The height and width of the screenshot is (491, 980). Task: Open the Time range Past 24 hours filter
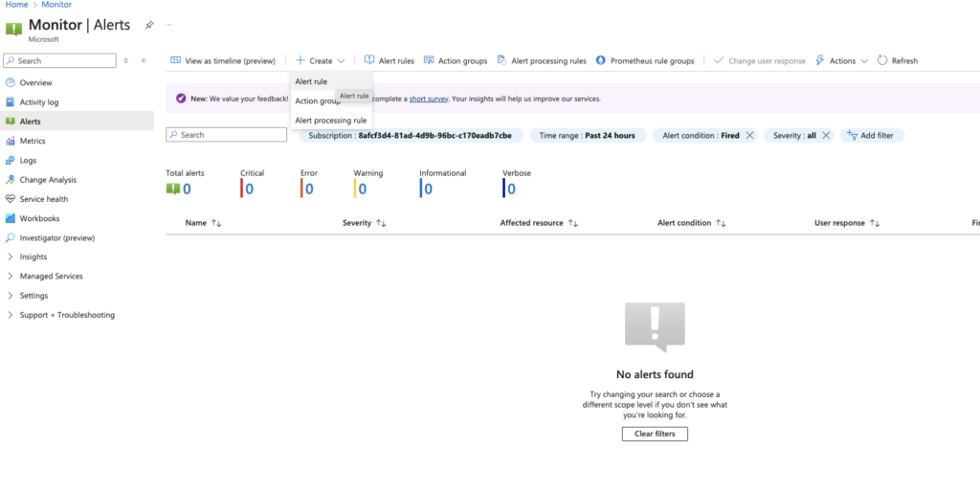tap(587, 135)
